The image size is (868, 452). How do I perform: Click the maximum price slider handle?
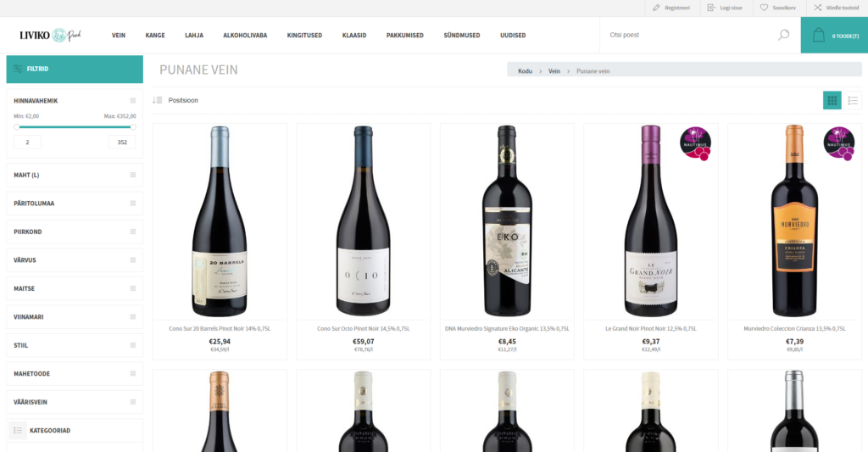pyautogui.click(x=133, y=127)
